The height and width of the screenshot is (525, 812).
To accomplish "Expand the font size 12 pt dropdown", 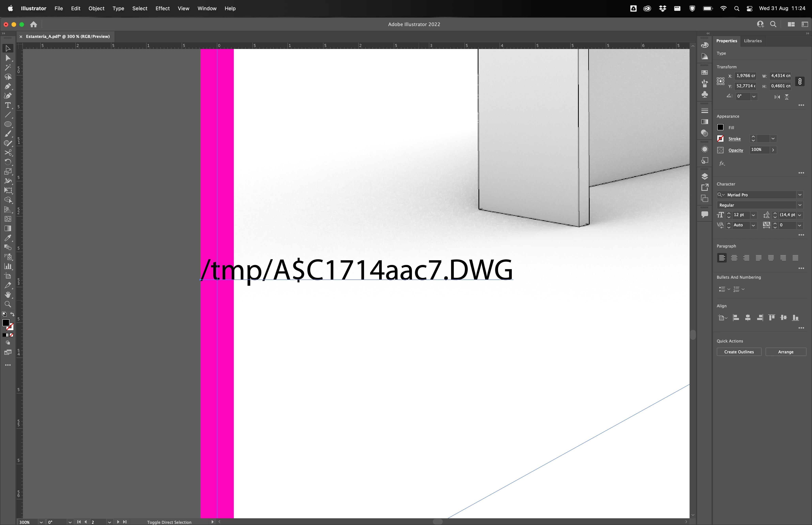I will [x=753, y=215].
